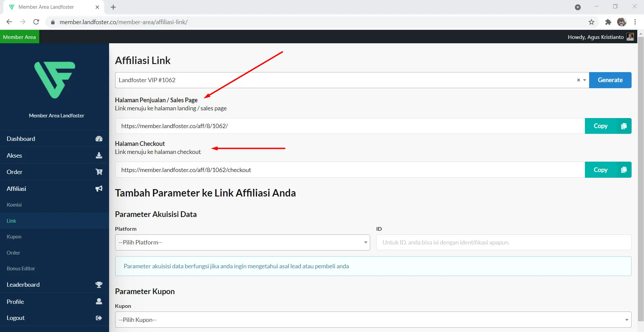Click the Akses download icon
This screenshot has height=332, width=644.
pyautogui.click(x=99, y=155)
